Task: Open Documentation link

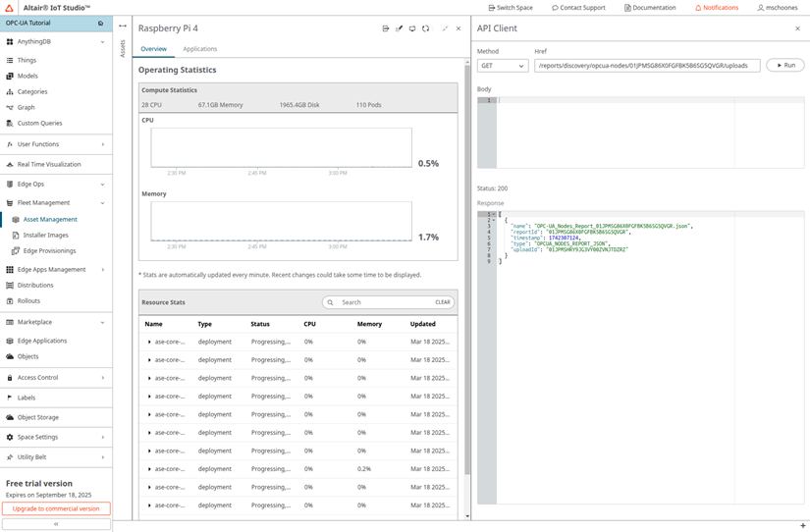Action: click(650, 8)
